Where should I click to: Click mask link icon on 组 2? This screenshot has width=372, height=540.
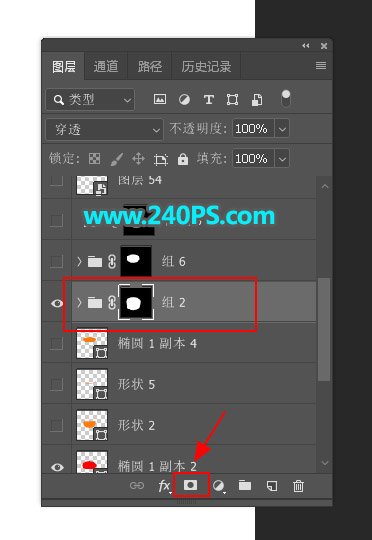point(112,303)
